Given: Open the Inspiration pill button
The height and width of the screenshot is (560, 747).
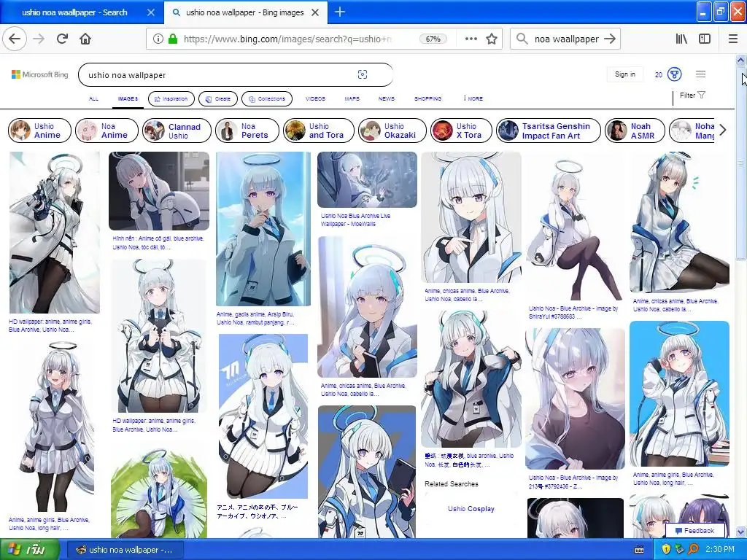Looking at the screenshot, I should [171, 98].
